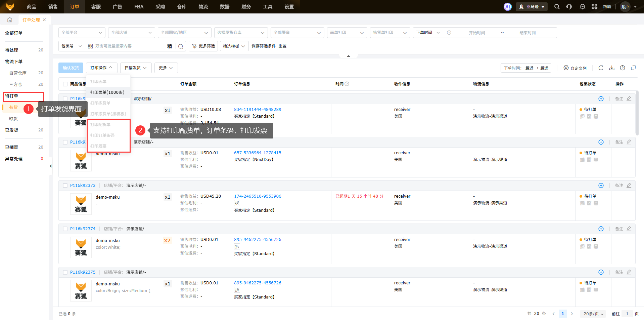This screenshot has width=644, height=320.
Task: Choose 打印面单(1000条) from print menu
Action: click(107, 92)
